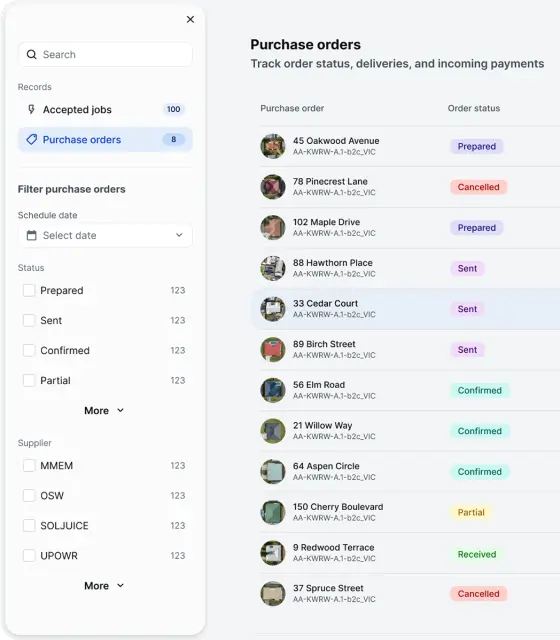Click the Purchase order column header

point(292,108)
